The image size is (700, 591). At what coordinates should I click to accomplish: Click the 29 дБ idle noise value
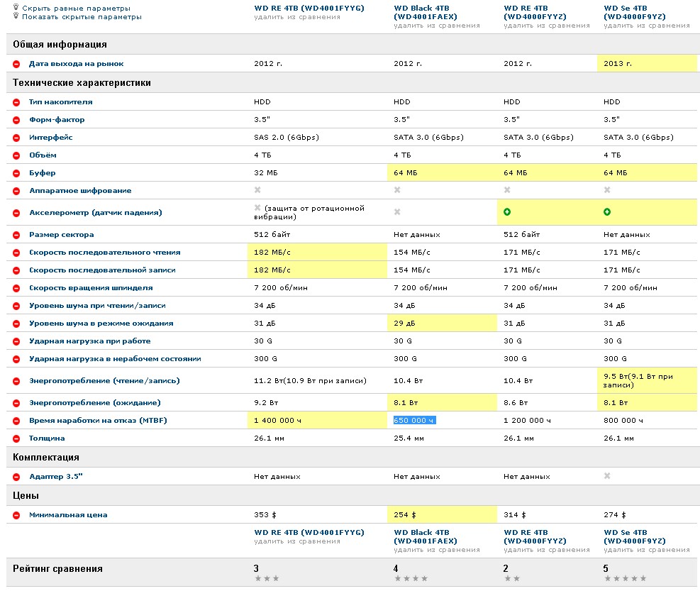[x=404, y=324]
